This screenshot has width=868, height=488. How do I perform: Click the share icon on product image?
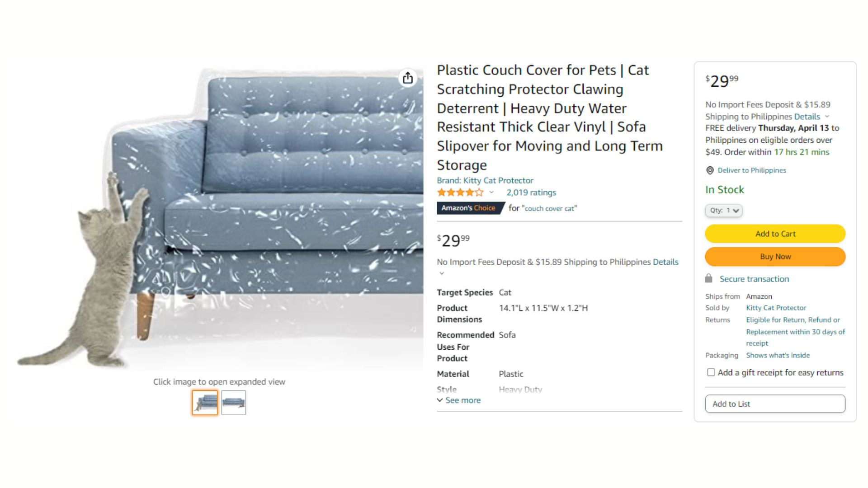[x=408, y=78]
